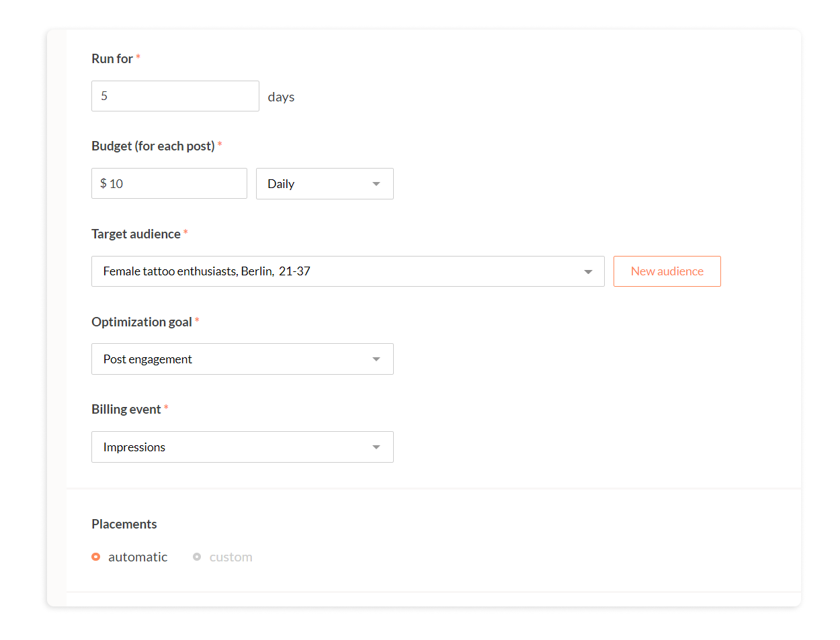Viewport: 840px width, 640px height.
Task: Click the Optimization goal caret arrow
Action: point(376,359)
